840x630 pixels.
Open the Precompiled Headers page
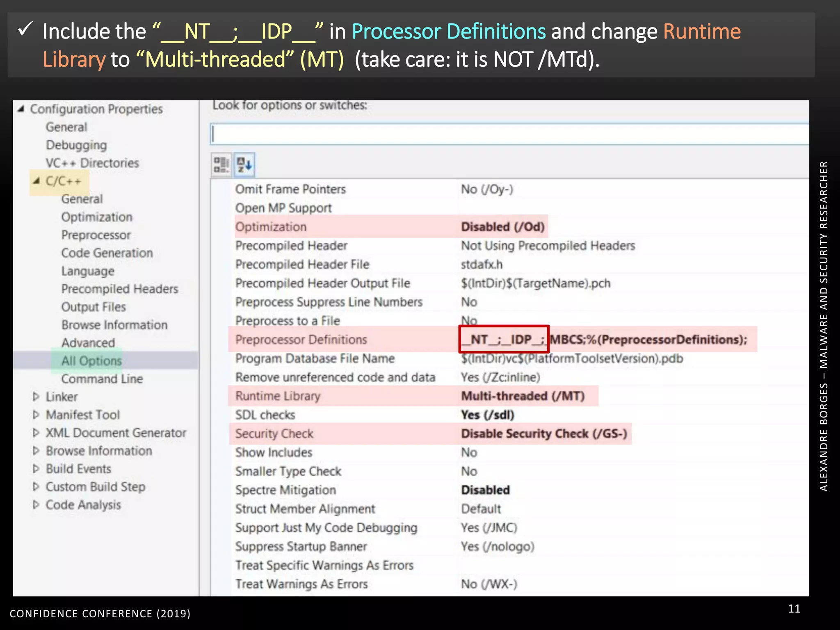pyautogui.click(x=120, y=289)
